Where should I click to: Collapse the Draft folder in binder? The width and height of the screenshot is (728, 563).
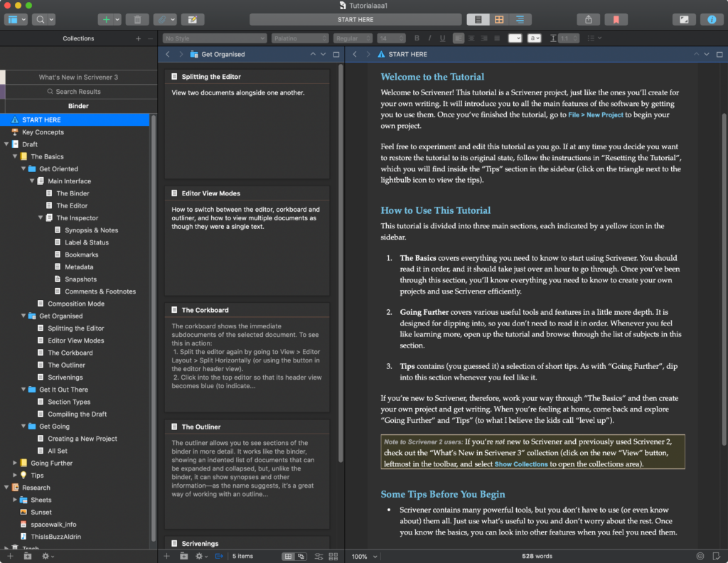[x=6, y=144]
